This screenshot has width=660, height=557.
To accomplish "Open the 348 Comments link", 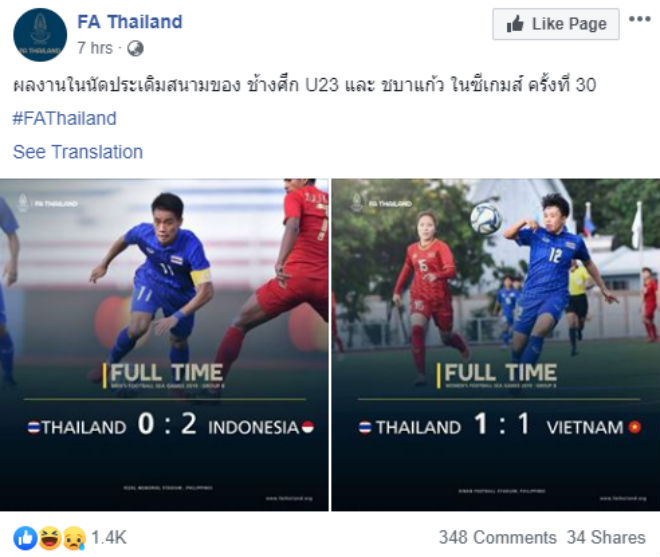I will [498, 538].
